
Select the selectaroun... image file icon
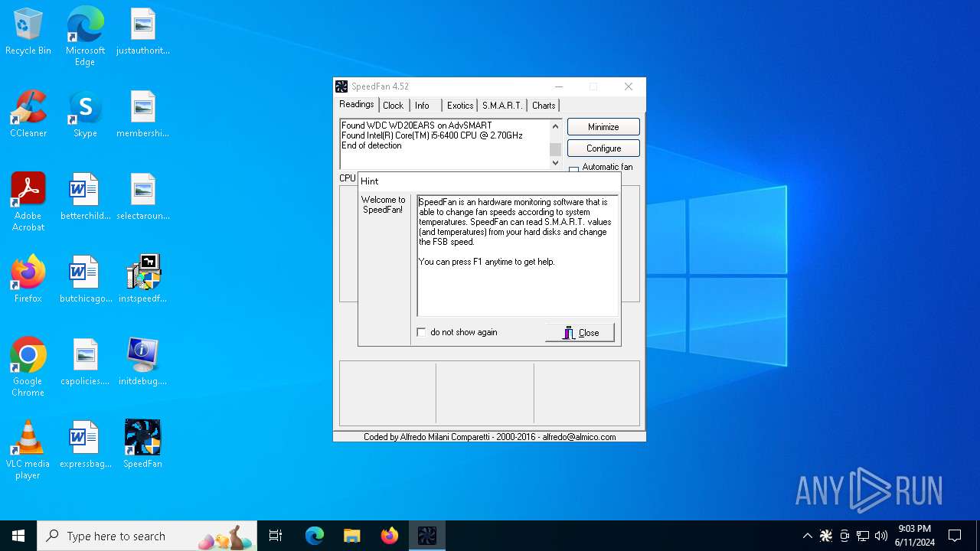(142, 197)
